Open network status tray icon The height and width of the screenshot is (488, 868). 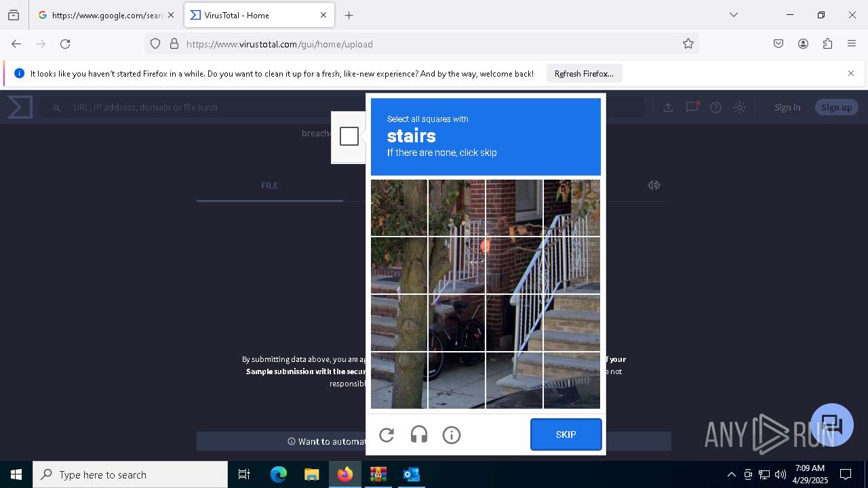(764, 474)
